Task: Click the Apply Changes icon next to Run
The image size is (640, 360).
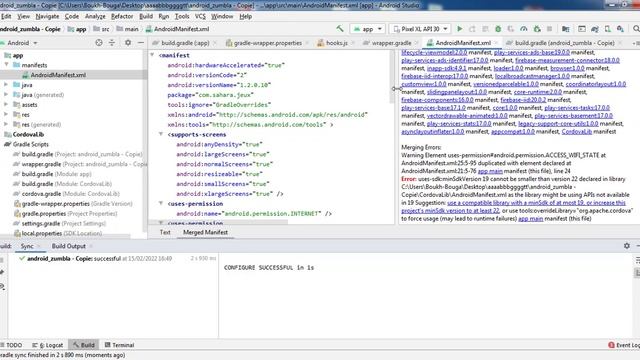Action: click(x=472, y=29)
